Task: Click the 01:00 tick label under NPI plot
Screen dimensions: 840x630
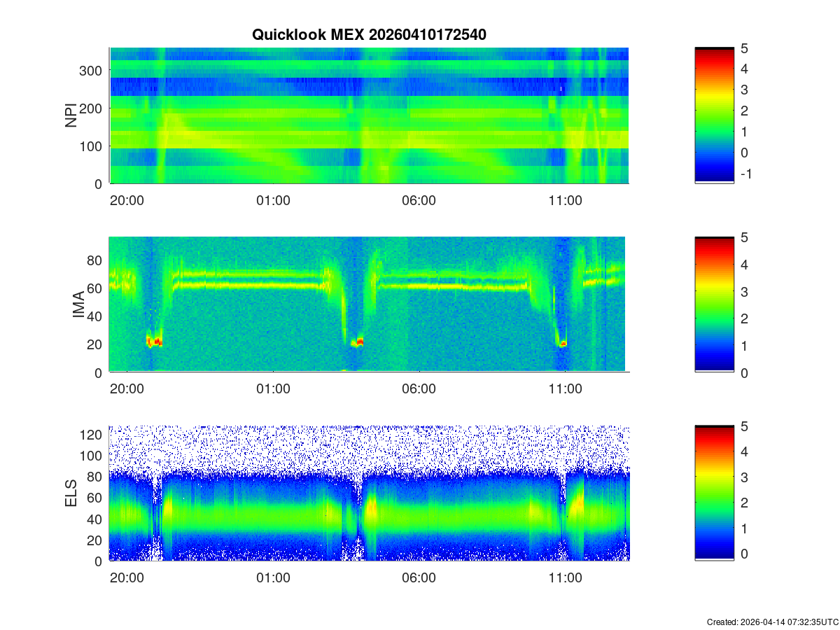Action: [x=273, y=200]
